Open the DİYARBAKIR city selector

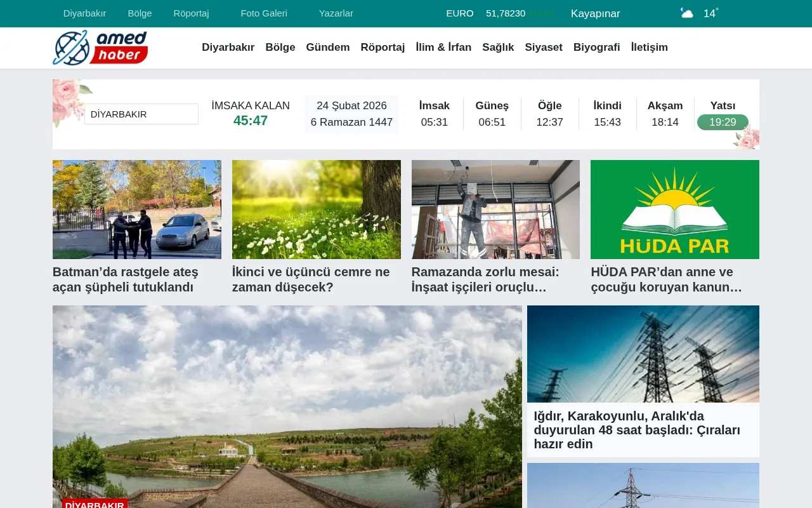pyautogui.click(x=141, y=114)
